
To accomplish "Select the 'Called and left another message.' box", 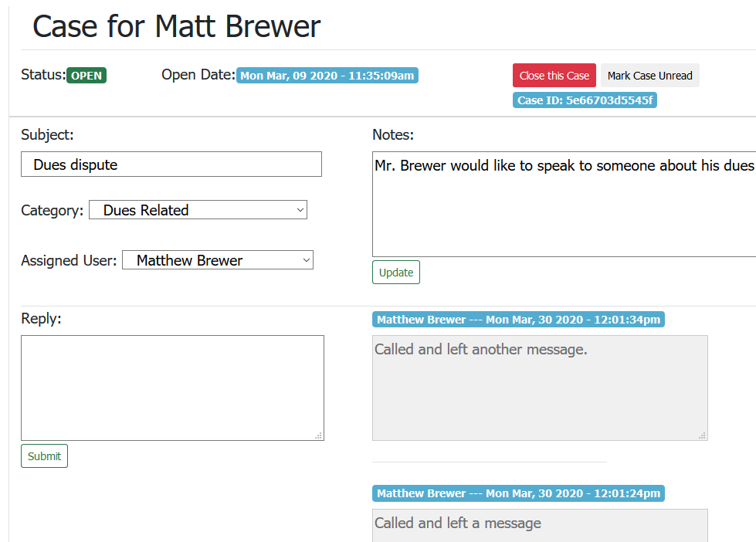I will (539, 388).
